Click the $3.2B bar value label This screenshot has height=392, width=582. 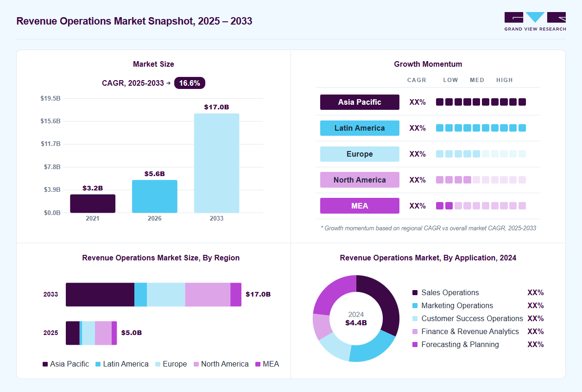[93, 188]
